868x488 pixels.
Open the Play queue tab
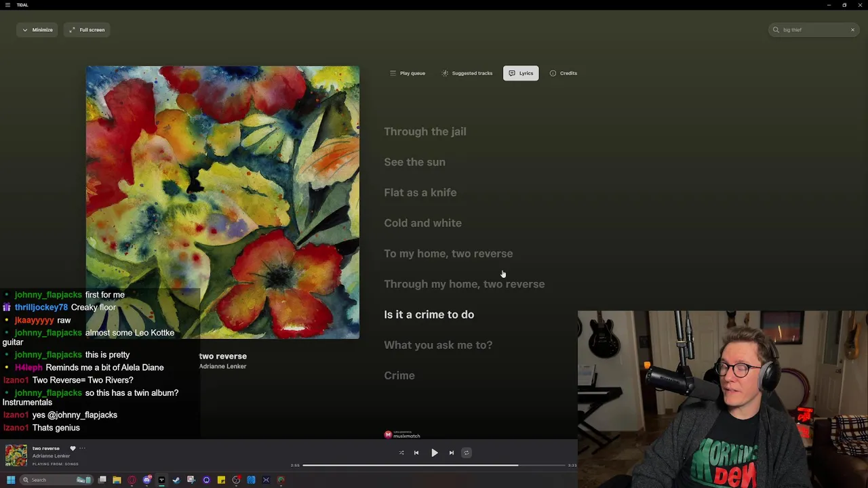pyautogui.click(x=407, y=73)
